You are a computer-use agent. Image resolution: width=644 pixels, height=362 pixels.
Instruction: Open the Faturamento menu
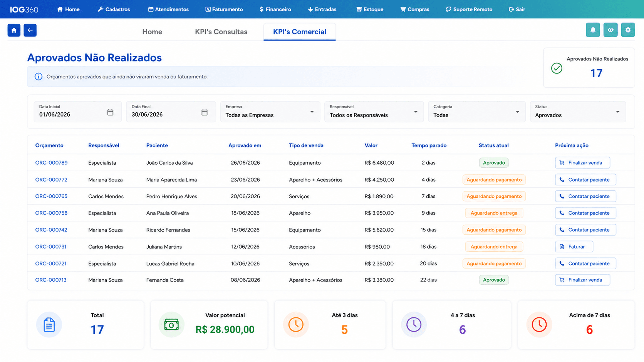(224, 9)
